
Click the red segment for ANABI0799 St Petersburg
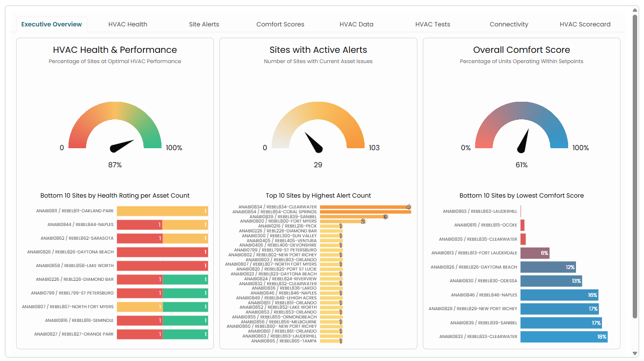tap(139, 293)
